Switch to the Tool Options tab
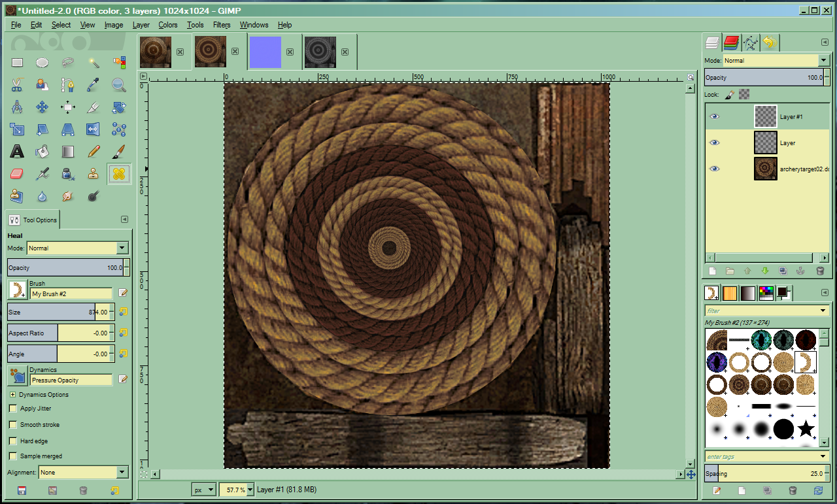Viewport: 837px width, 504px height. coord(32,220)
